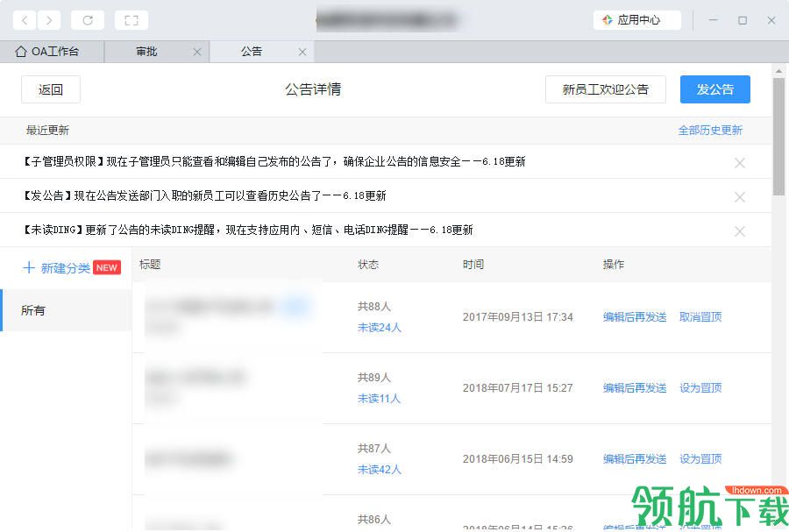Click 编辑后再发送 for the 2017年09月13日 notice
This screenshot has width=789, height=532.
635,316
